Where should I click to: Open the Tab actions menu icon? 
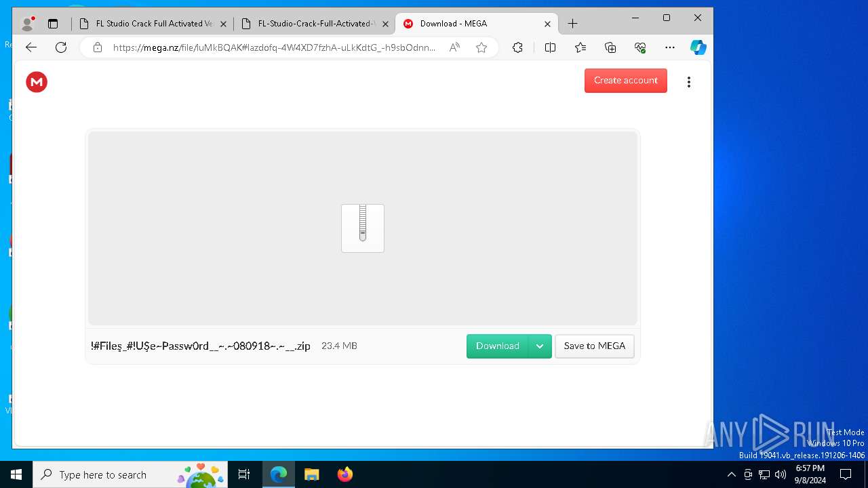point(53,24)
